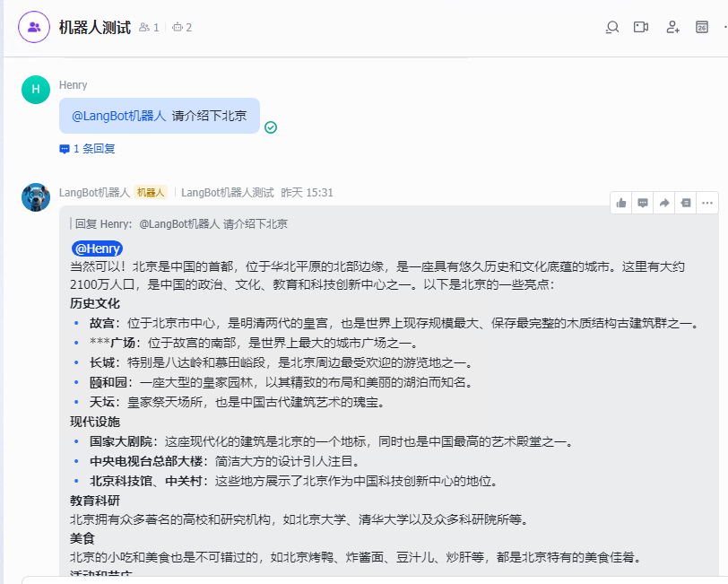Open the quoted reply 回复 Henry
The image size is (728, 584).
coord(181,224)
